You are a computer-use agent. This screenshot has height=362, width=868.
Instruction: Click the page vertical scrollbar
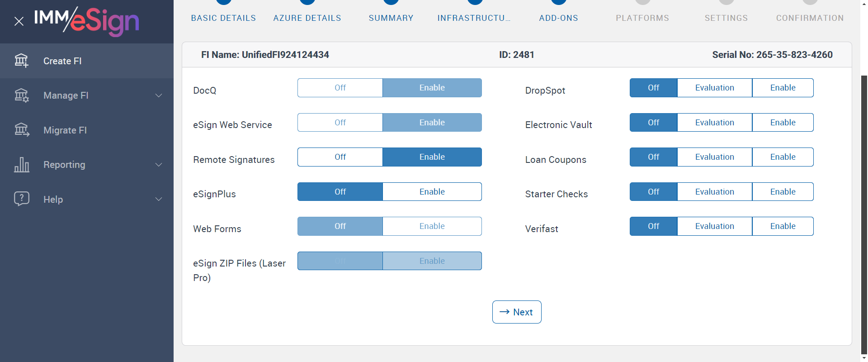[x=864, y=215]
